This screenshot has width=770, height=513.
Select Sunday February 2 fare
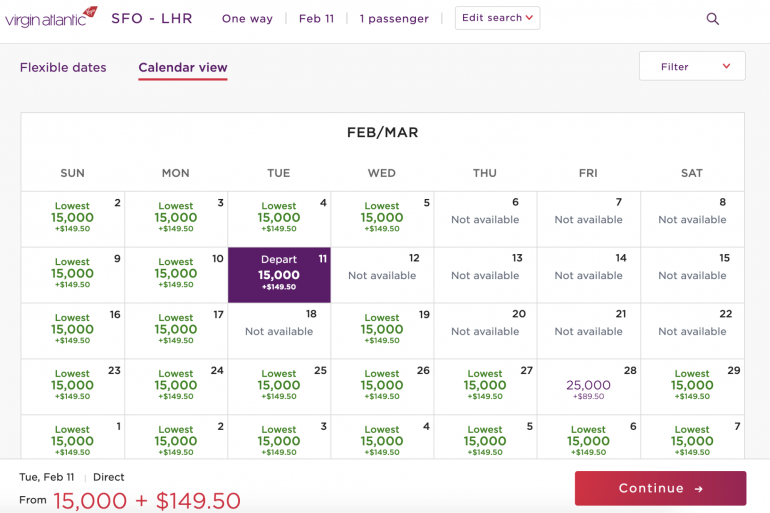pos(73,218)
